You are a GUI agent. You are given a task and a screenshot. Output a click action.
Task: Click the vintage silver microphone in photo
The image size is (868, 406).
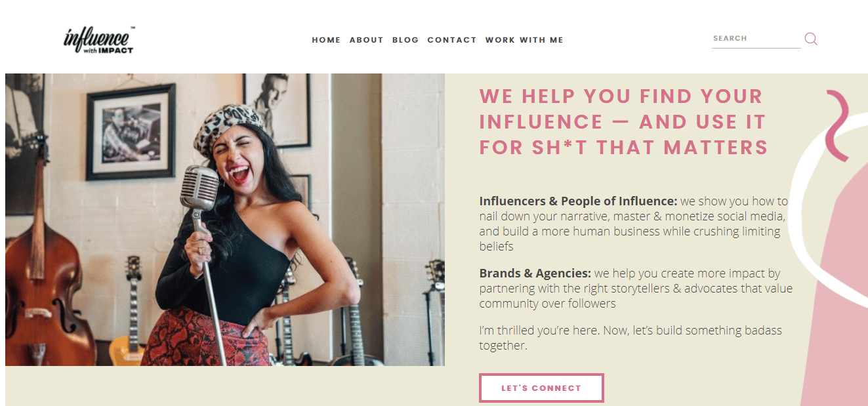[x=199, y=188]
